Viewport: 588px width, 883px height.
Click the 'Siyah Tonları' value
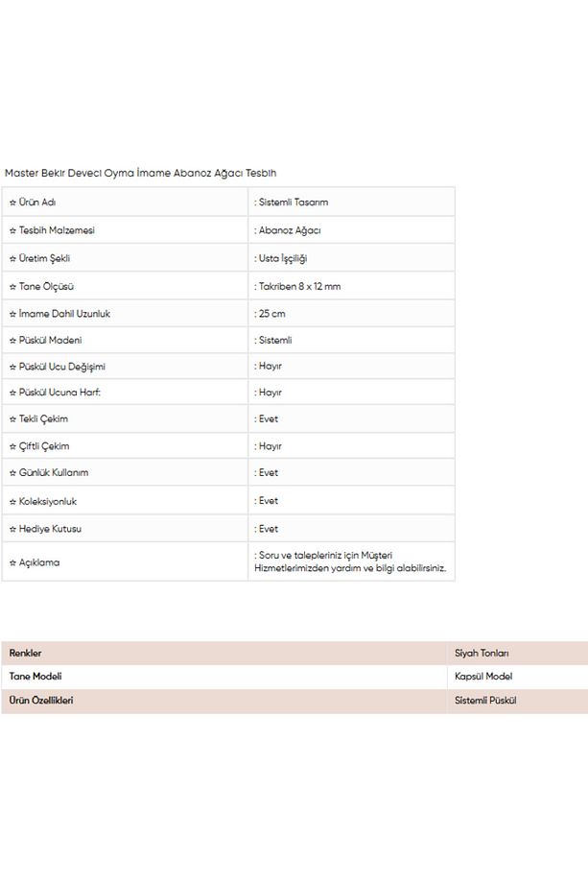482,654
